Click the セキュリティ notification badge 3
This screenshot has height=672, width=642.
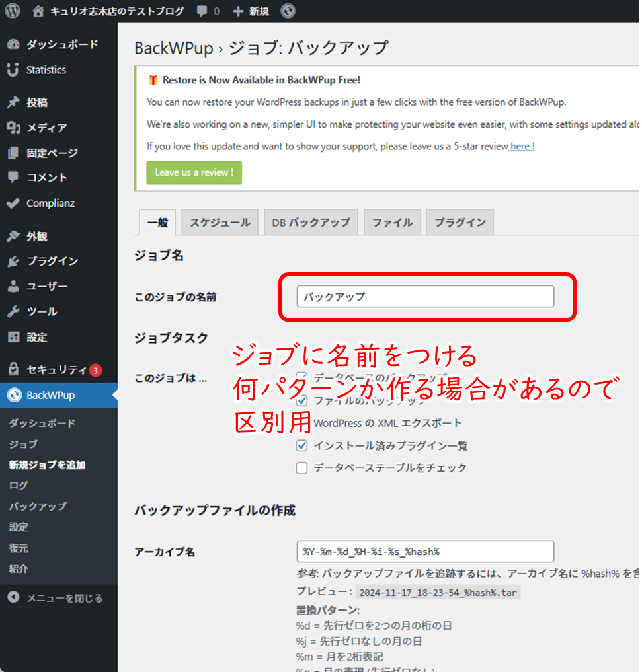point(96,370)
